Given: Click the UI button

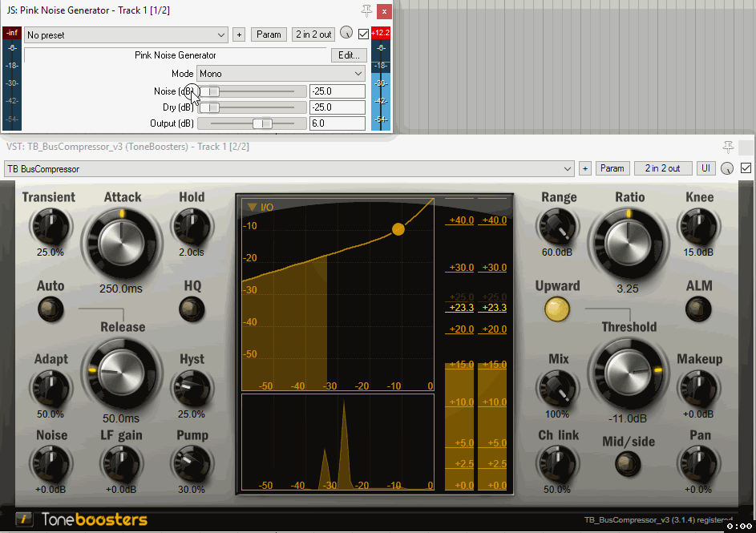Looking at the screenshot, I should [x=705, y=168].
